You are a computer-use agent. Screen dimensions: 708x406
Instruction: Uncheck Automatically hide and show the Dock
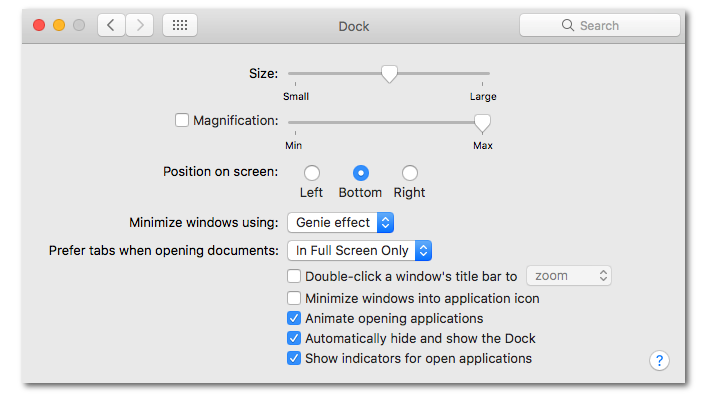coord(294,338)
